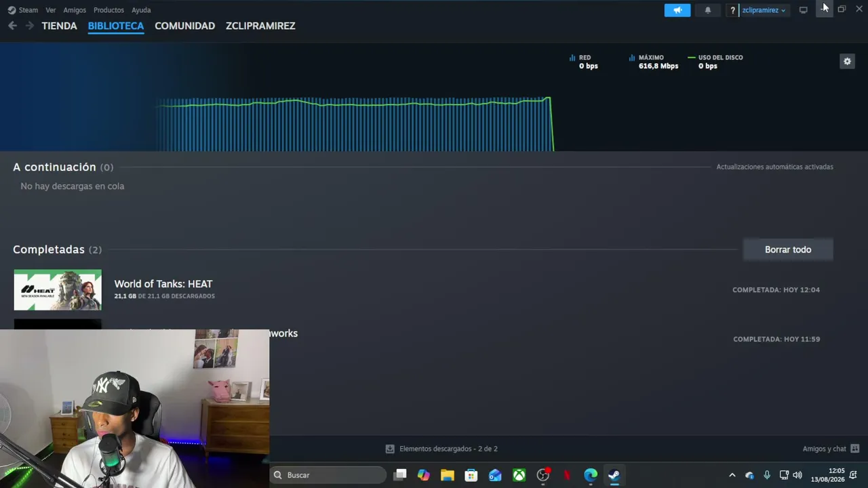Open the ZCLIPRAMIREZ profile tab

coord(260,26)
